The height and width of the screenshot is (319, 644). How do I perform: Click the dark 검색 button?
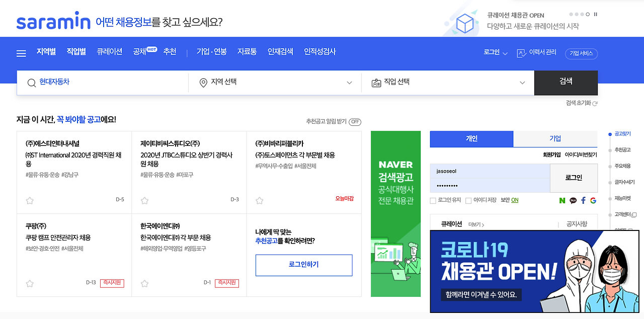[x=566, y=83]
